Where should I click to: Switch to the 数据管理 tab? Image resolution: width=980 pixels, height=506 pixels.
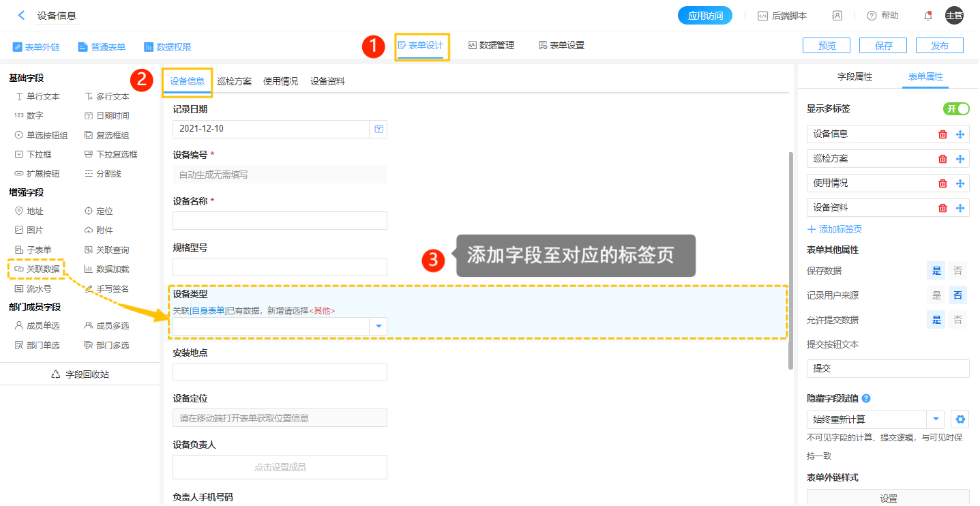coord(491,46)
